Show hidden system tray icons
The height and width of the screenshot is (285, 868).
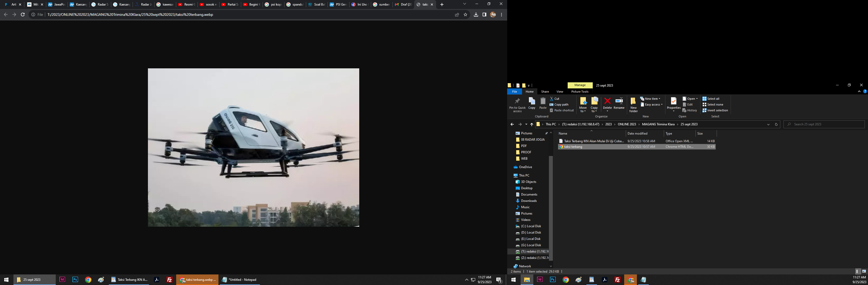click(466, 280)
